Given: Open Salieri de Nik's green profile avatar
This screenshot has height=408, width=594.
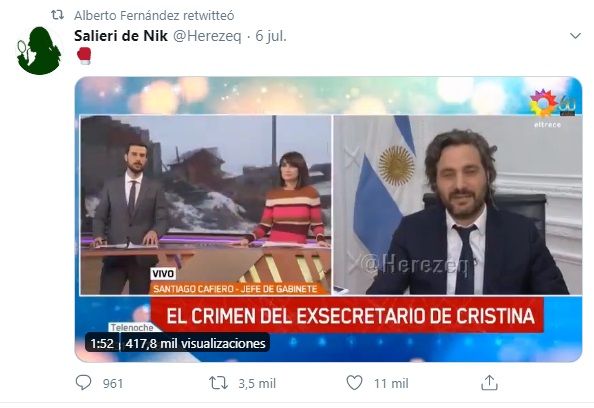Looking at the screenshot, I should coord(39,50).
